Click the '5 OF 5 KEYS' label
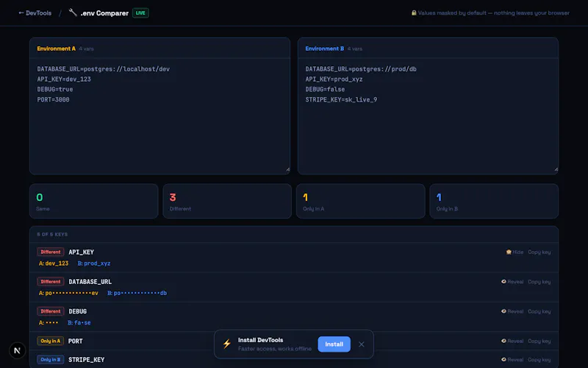This screenshot has height=368, width=588. [52, 234]
